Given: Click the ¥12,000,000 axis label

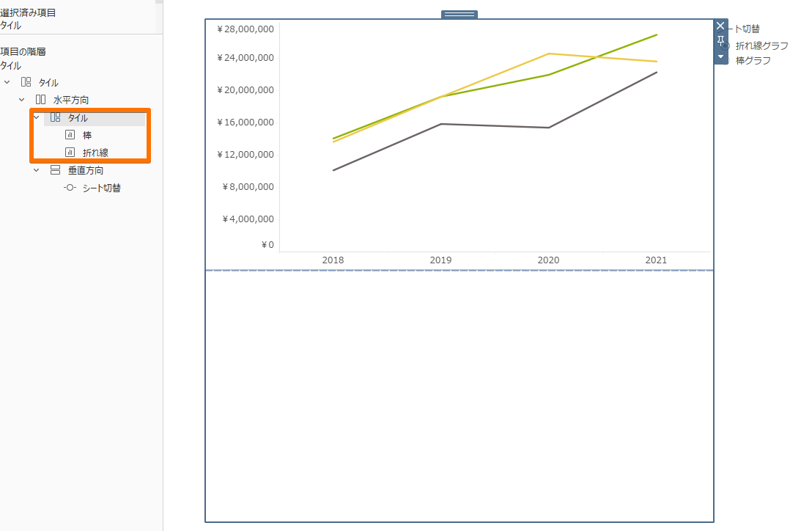Looking at the screenshot, I should (x=246, y=154).
